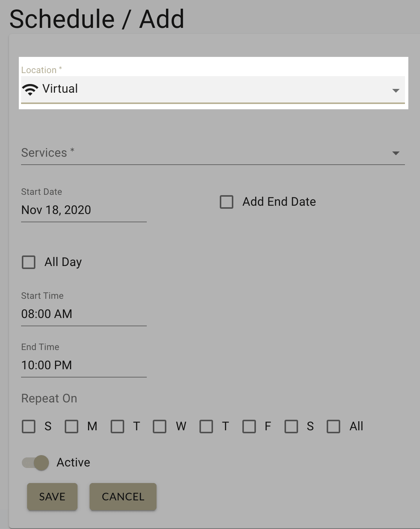Click the Wi-Fi icon next to Virtual
The width and height of the screenshot is (420, 529).
click(x=30, y=89)
